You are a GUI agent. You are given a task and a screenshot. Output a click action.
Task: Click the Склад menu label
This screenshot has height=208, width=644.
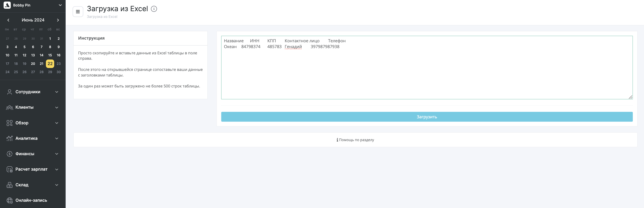pos(22,185)
